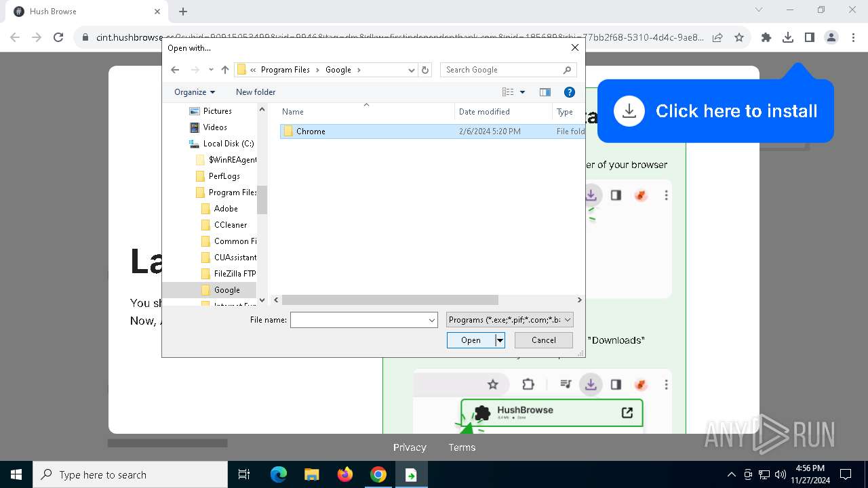Viewport: 868px width, 488px height.
Task: Click Program Files in the address path
Action: 285,70
